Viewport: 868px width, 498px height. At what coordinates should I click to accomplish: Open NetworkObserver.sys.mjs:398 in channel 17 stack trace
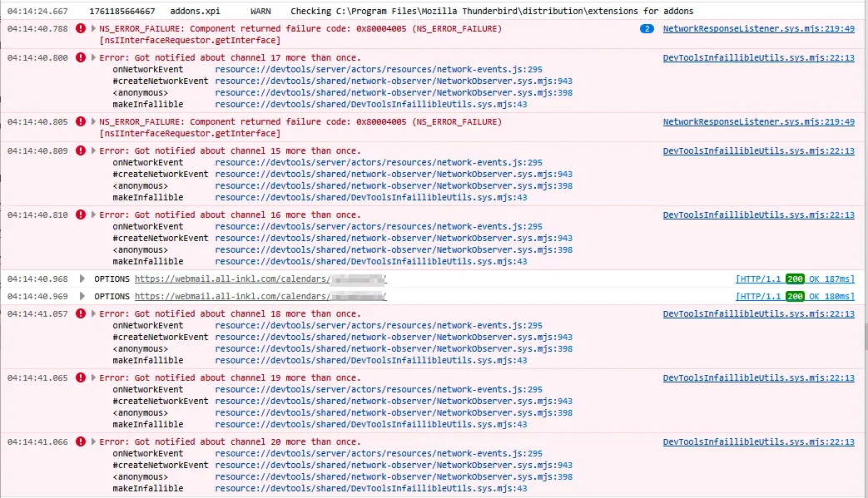pos(394,92)
